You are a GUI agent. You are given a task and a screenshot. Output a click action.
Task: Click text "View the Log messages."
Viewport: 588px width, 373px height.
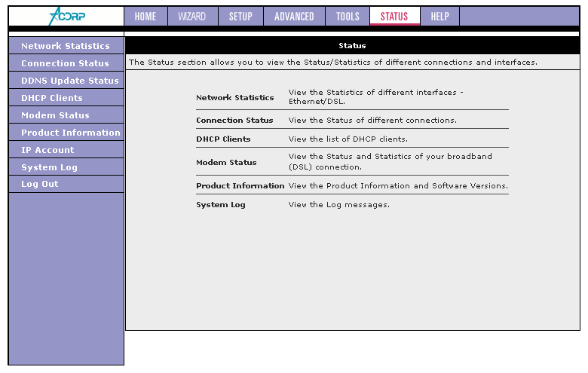[x=338, y=205]
